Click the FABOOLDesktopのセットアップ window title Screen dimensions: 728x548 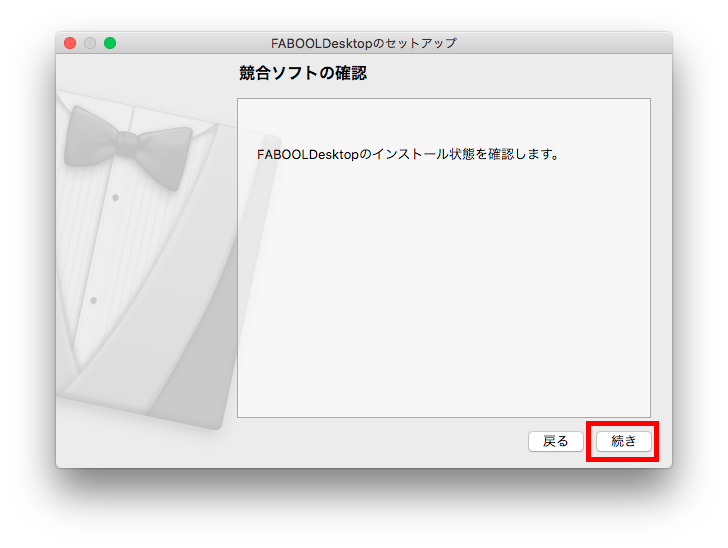364,43
